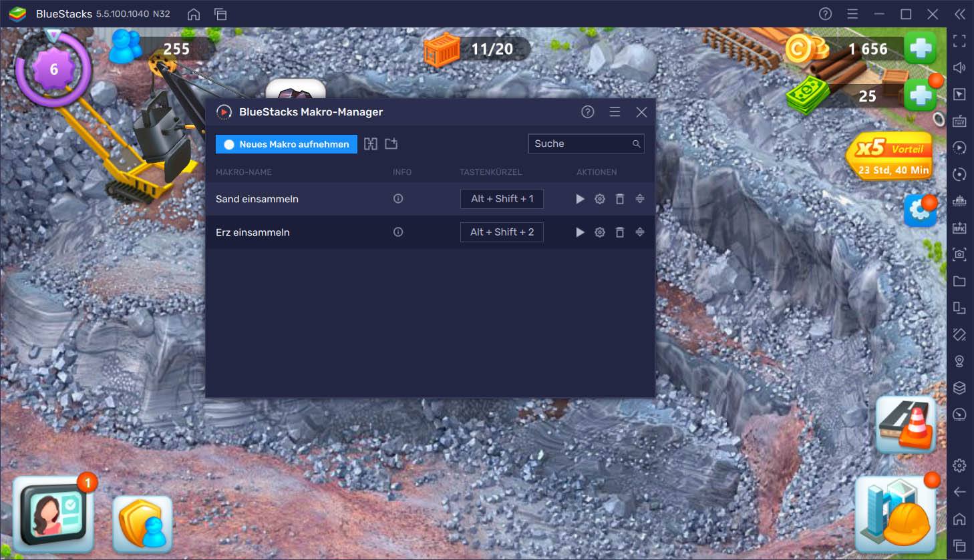Delete the 'Erz einsammeln' macro

pyautogui.click(x=620, y=232)
